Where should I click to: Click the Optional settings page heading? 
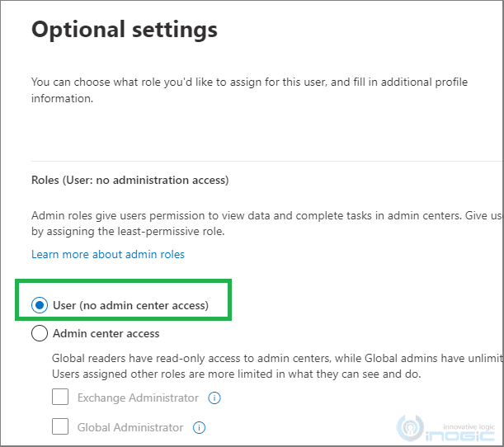pyautogui.click(x=125, y=30)
